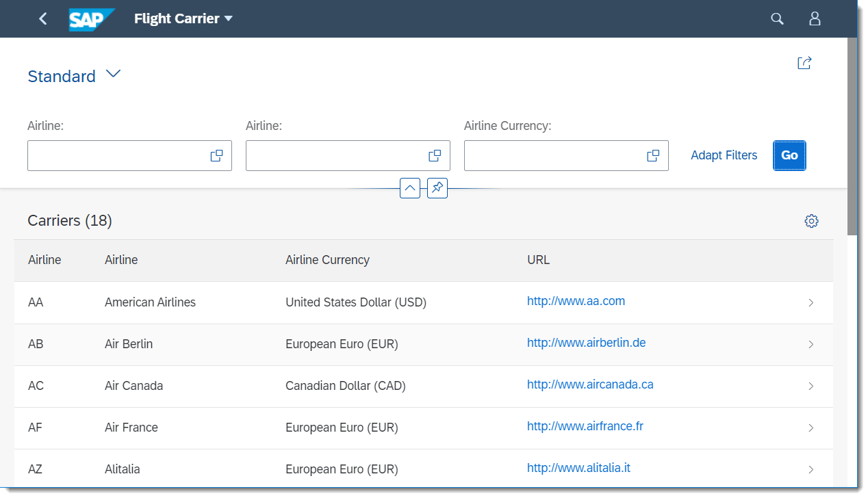The image size is (868, 498).
Task: Click European Euro (EUR) in Air Berlin row
Action: [x=342, y=344]
